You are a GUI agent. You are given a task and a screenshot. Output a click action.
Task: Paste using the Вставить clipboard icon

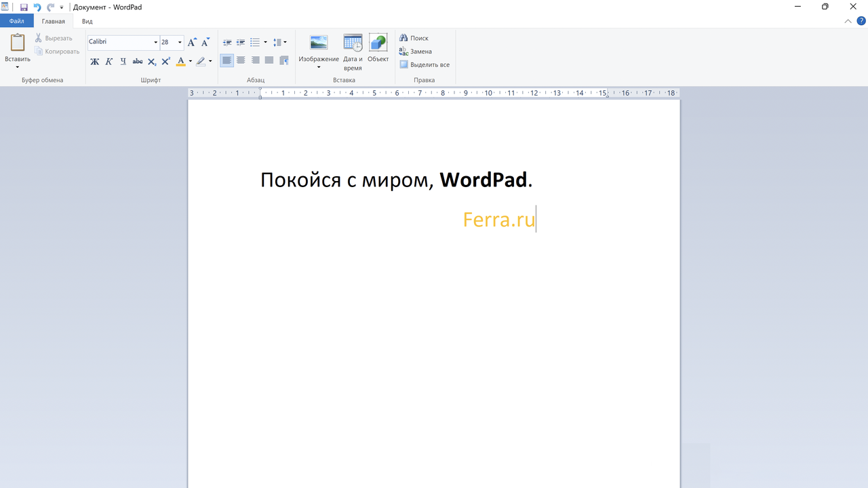click(x=18, y=43)
